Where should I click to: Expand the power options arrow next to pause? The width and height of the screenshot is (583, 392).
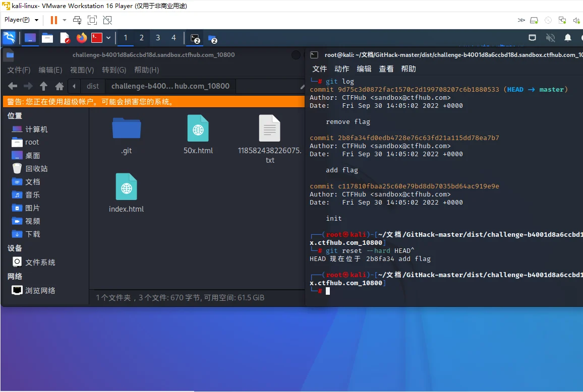65,20
